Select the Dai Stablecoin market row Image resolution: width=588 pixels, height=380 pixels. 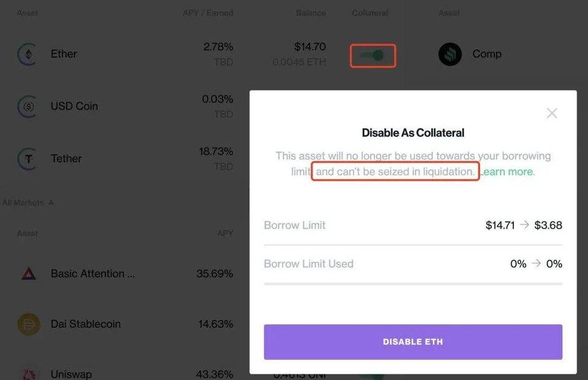click(125, 324)
